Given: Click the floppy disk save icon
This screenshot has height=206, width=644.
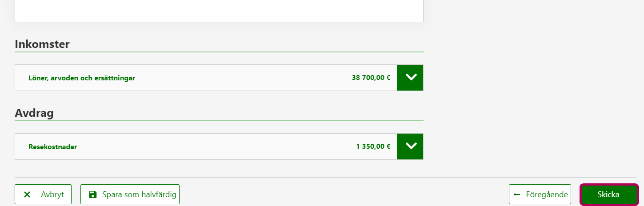Looking at the screenshot, I should (x=92, y=194).
